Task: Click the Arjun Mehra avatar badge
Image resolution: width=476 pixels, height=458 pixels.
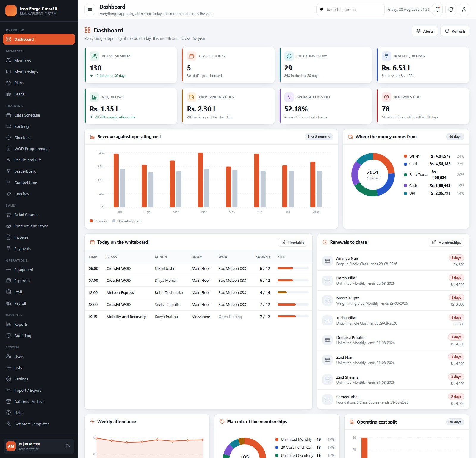Action: (11, 446)
